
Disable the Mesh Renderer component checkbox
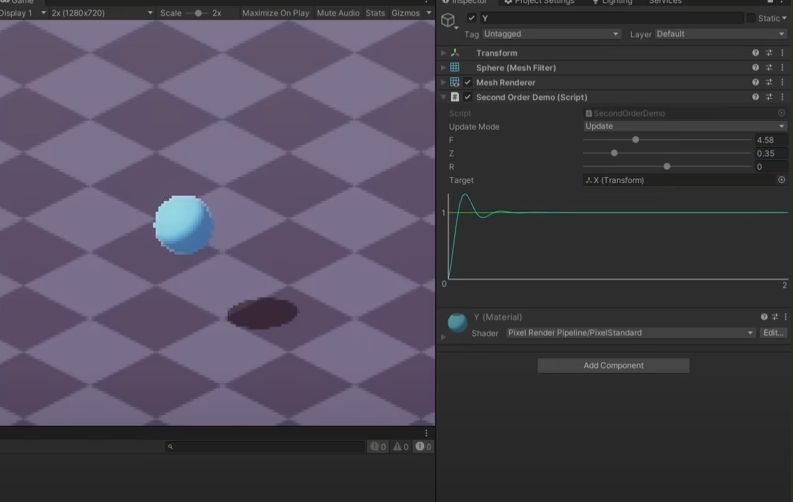[x=467, y=82]
